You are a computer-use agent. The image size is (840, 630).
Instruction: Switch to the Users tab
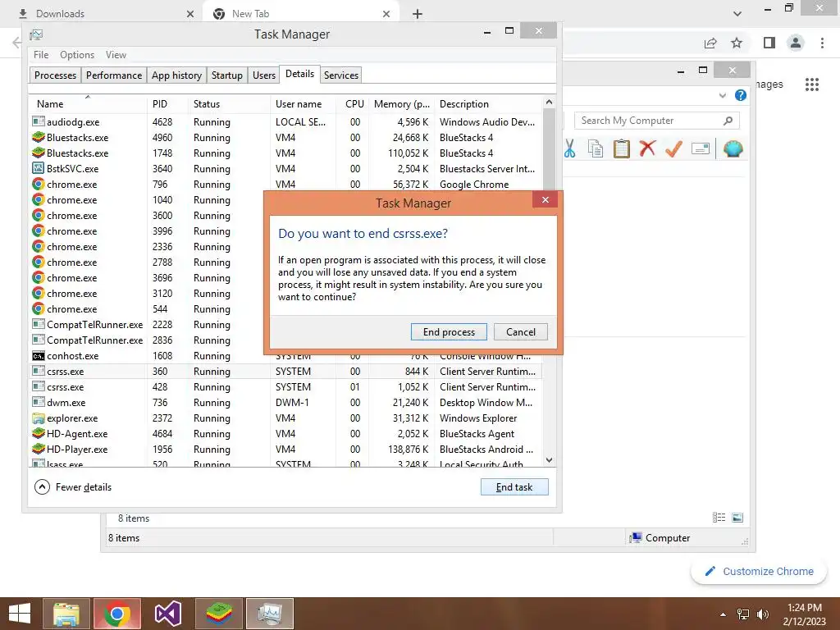pos(264,75)
